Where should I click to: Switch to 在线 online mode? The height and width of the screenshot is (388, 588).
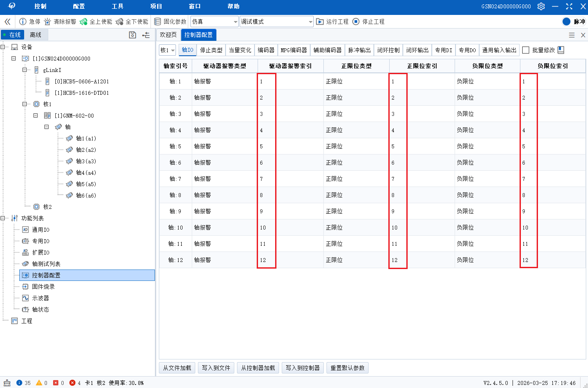tap(13, 35)
